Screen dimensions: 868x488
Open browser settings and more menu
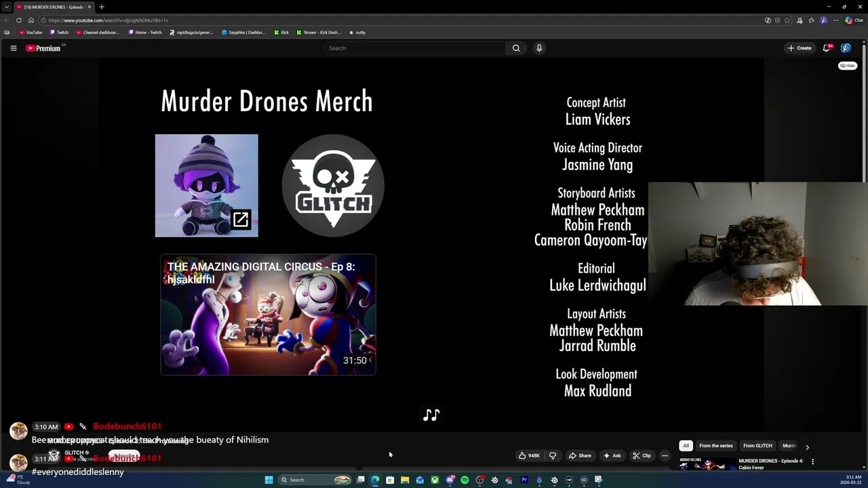pos(836,20)
